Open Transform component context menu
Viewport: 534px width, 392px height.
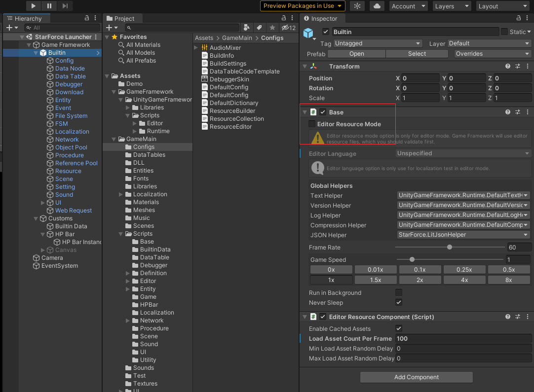point(528,67)
